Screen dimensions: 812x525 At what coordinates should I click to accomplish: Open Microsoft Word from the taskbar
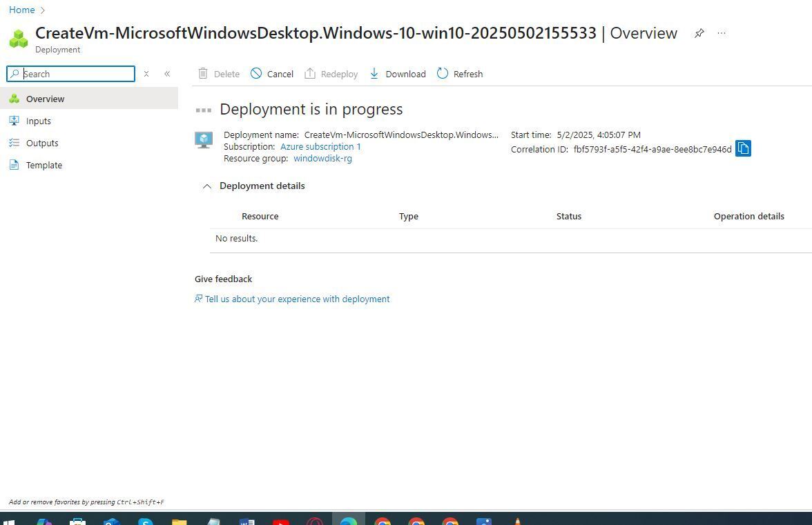[x=247, y=522]
